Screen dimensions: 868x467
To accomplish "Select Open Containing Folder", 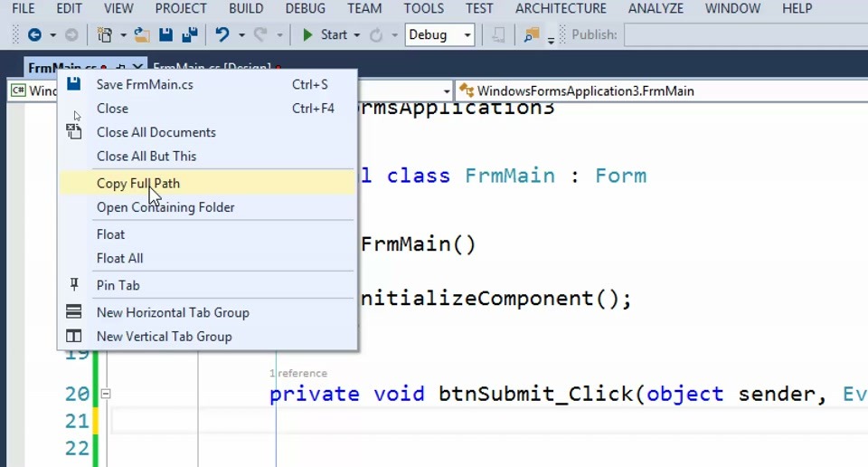I will pyautogui.click(x=208, y=207).
